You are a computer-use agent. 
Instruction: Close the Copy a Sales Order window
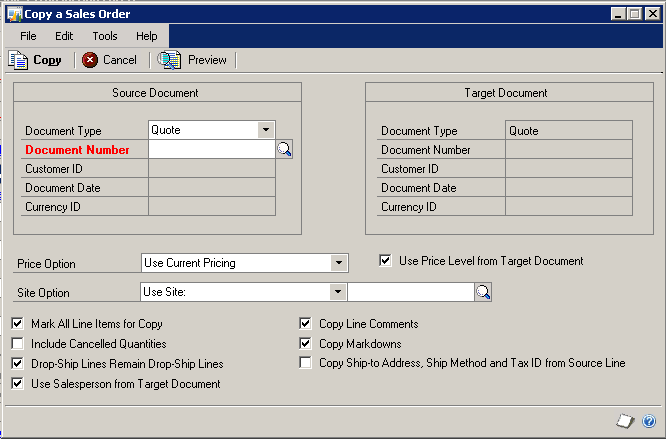pos(652,14)
